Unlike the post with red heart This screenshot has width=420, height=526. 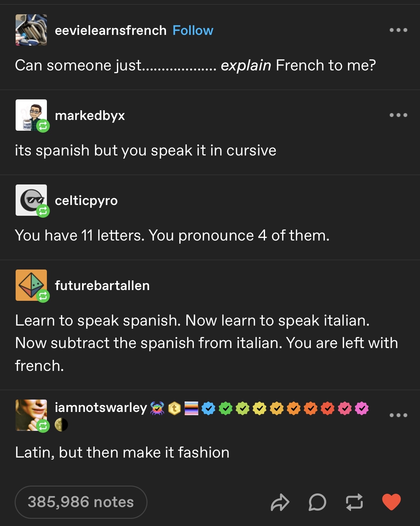(391, 502)
